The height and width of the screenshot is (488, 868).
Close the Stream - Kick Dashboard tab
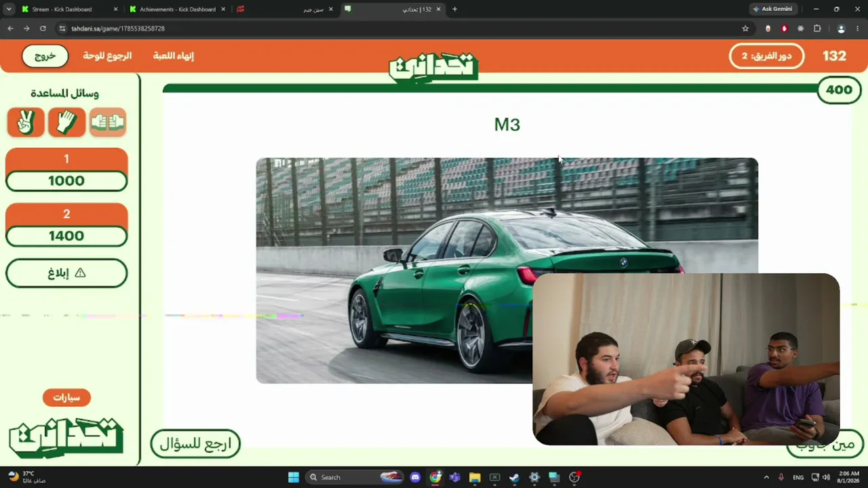click(115, 9)
